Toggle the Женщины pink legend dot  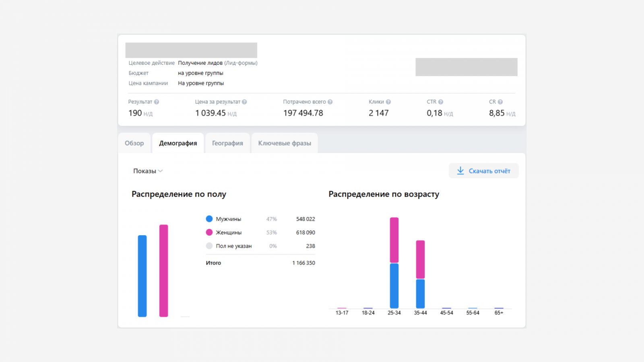[209, 232]
